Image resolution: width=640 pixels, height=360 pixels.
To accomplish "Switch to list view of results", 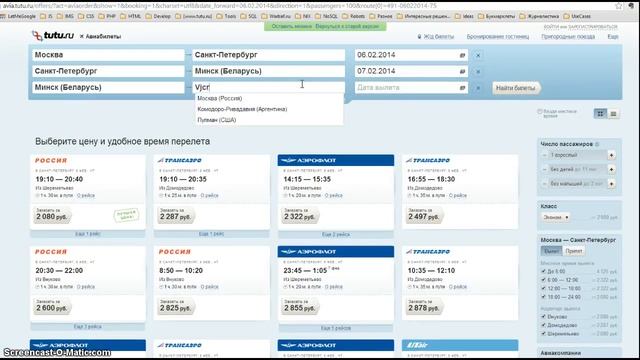I will [613, 114].
